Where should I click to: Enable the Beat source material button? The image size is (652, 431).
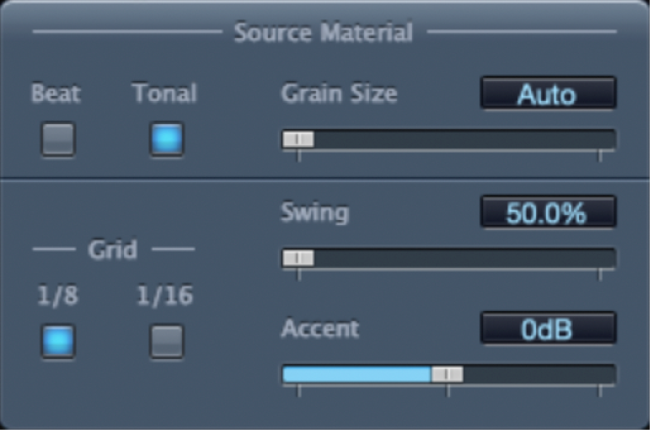point(58,139)
